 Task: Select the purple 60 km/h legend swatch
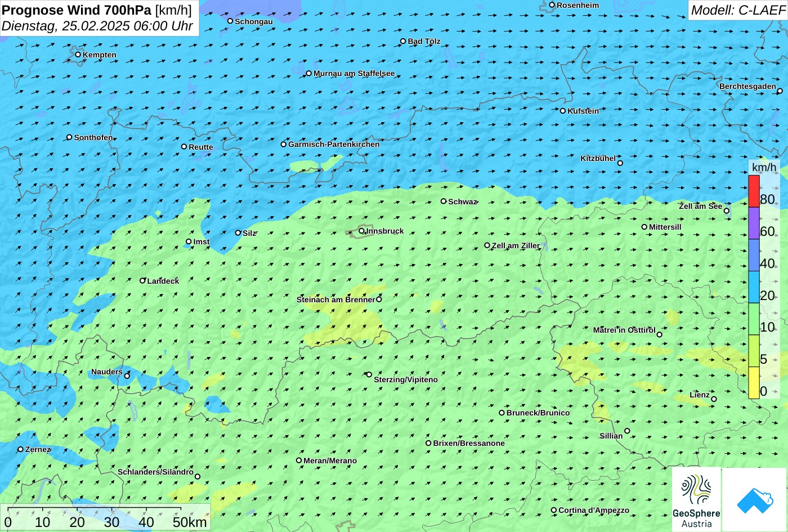point(754,223)
